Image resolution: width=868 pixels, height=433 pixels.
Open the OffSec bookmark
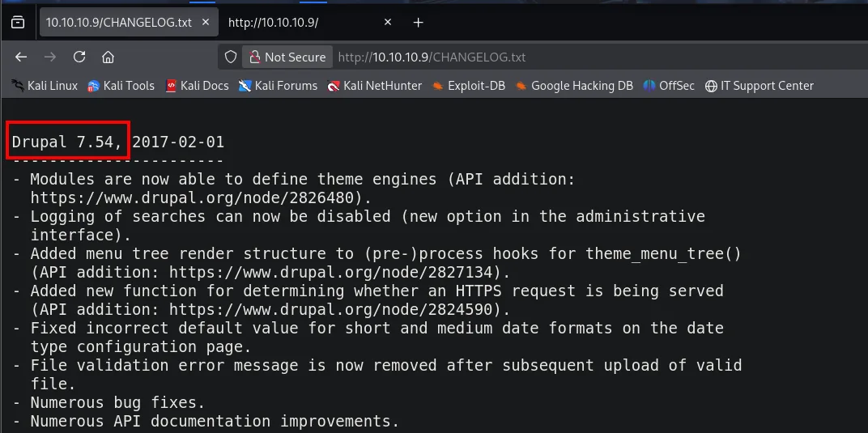pyautogui.click(x=669, y=86)
